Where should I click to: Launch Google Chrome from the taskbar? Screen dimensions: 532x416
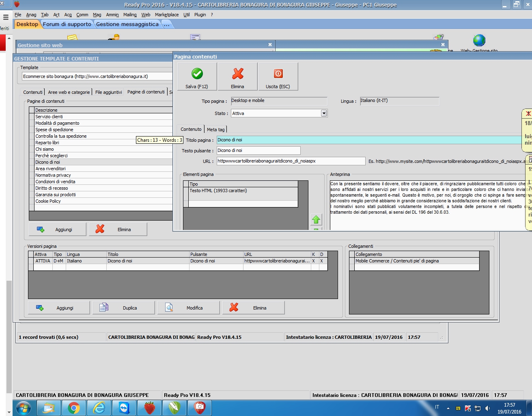73,408
